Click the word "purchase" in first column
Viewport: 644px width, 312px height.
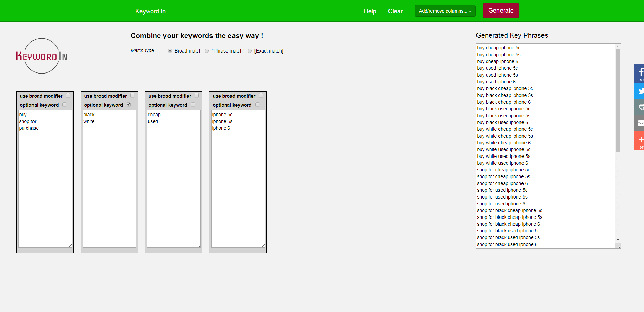pos(29,128)
